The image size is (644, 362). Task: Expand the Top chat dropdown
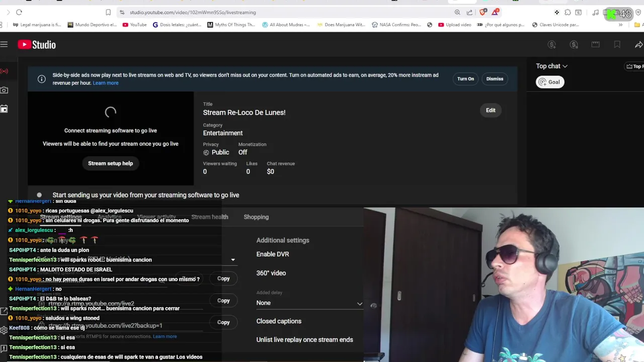tap(551, 66)
